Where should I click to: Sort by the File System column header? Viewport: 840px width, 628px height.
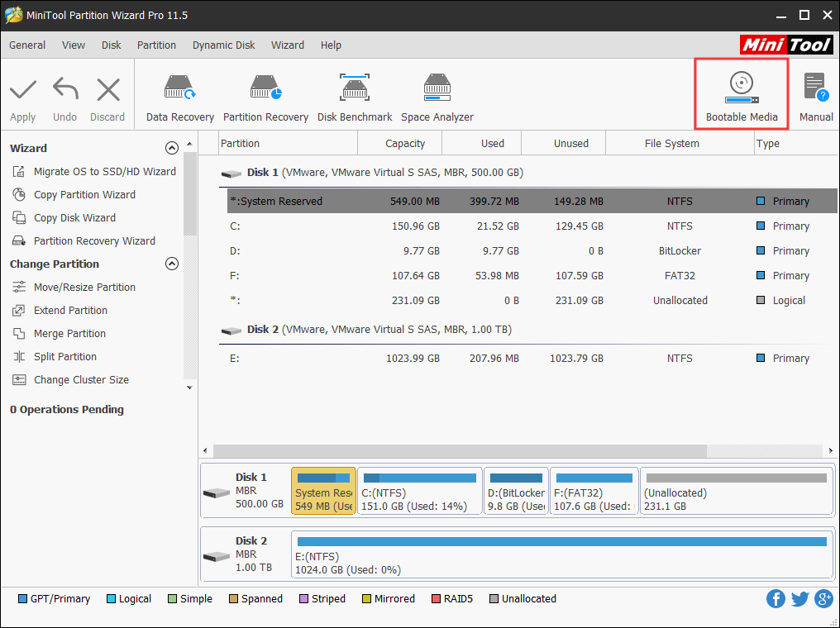[680, 144]
